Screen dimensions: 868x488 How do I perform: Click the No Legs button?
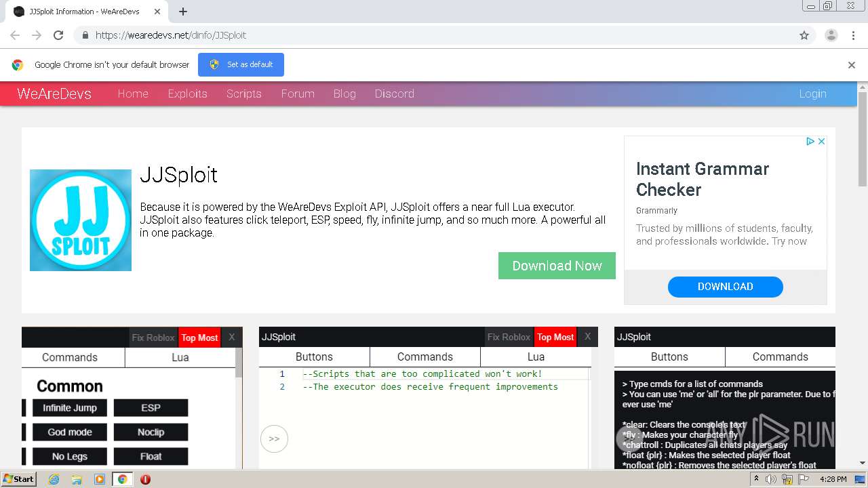70,457
